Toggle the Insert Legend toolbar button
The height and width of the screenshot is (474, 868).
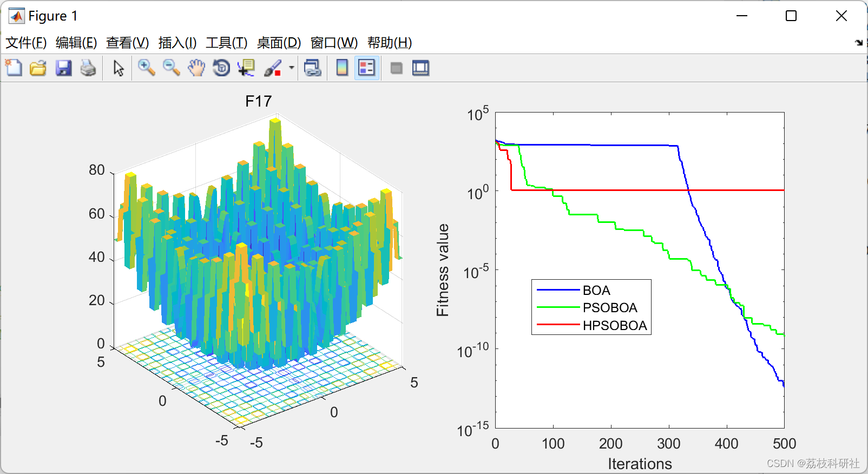coord(367,68)
